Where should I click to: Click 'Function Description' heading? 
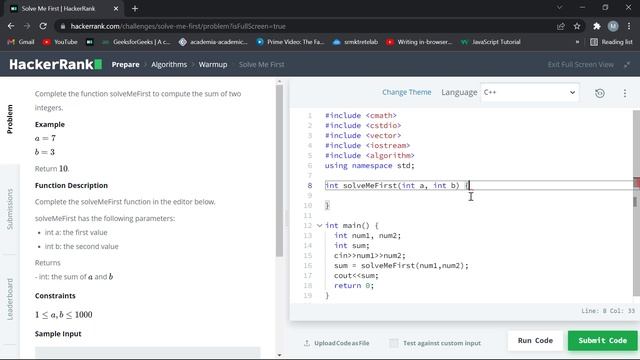tap(71, 185)
